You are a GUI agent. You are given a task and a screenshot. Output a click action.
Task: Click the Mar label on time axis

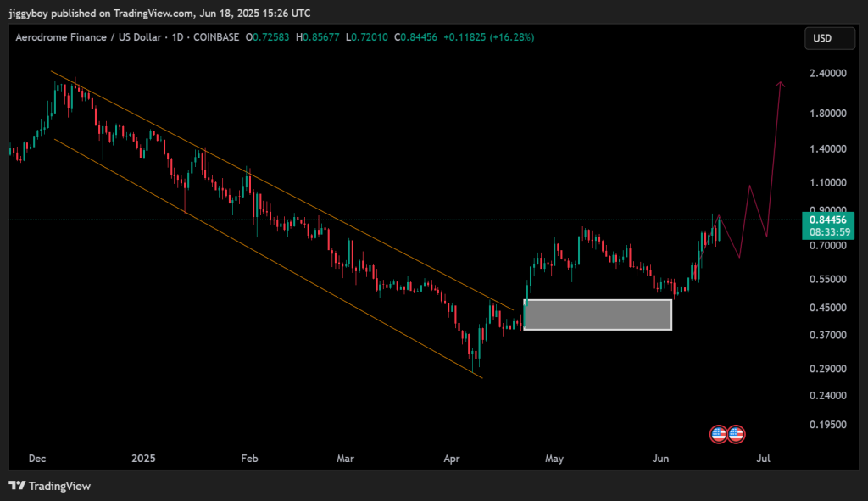pyautogui.click(x=346, y=459)
